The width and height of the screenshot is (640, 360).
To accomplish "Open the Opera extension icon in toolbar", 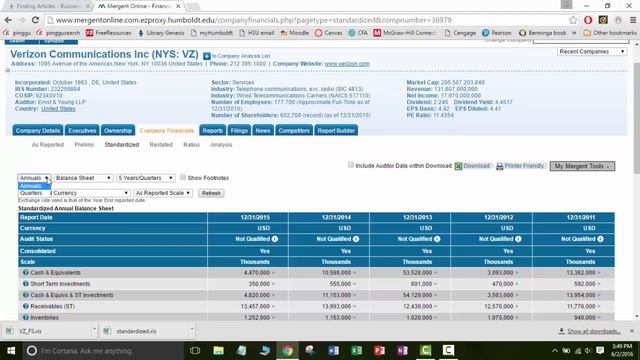I will coord(588,20).
